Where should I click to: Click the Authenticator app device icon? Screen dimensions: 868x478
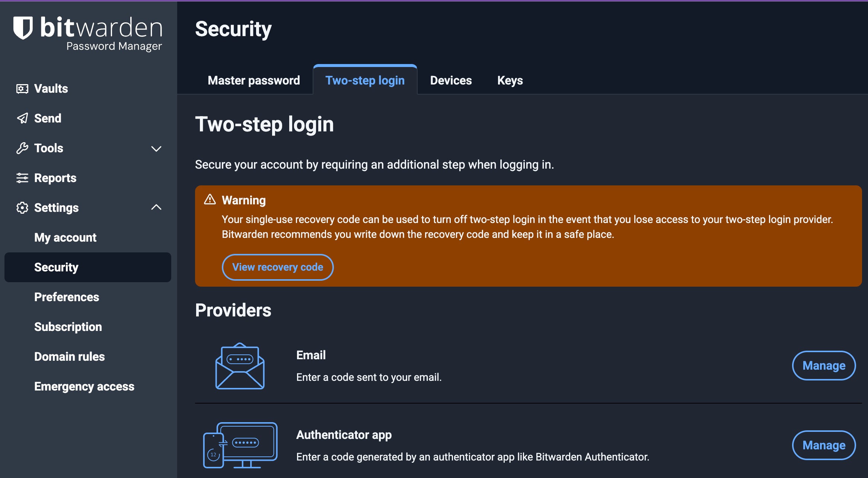click(x=240, y=445)
